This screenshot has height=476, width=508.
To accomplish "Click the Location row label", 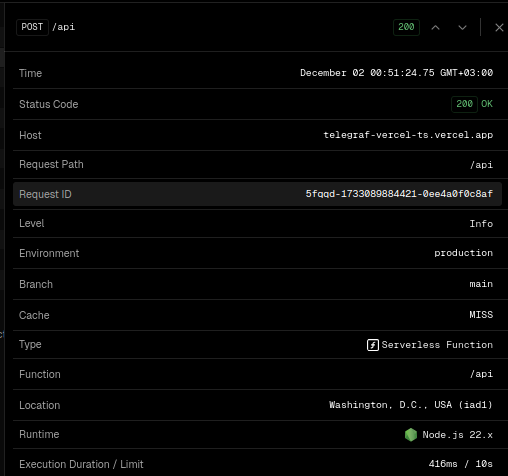I will pos(40,405).
